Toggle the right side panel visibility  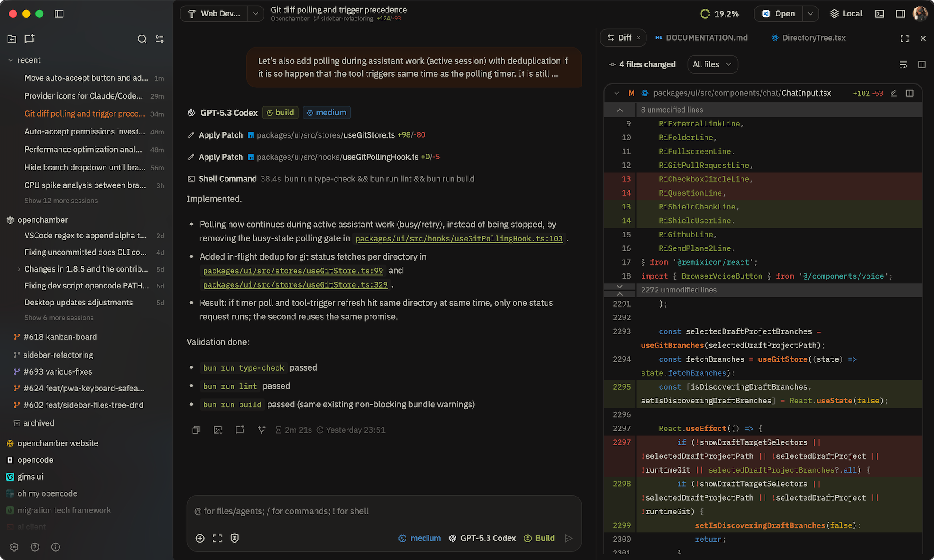(x=900, y=14)
